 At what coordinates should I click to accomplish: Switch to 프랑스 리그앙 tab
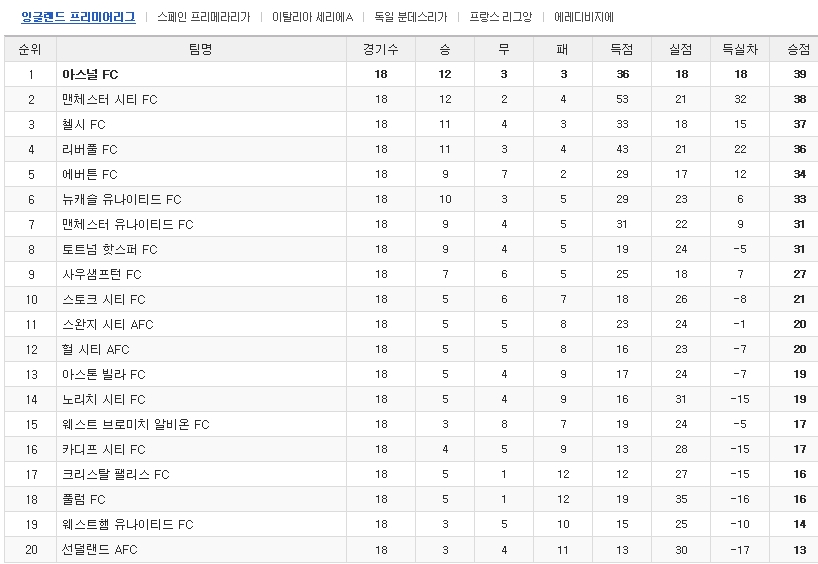(x=501, y=17)
